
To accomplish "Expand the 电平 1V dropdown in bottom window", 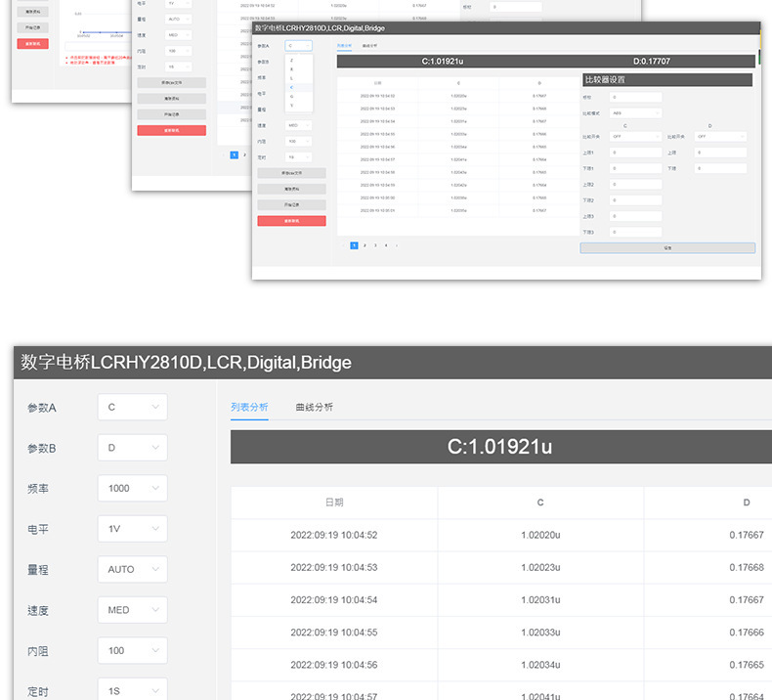I will 133,529.
